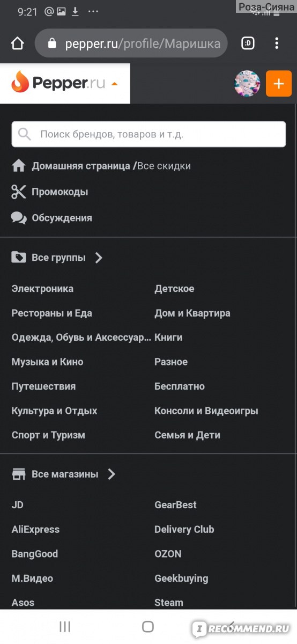
Task: Click the shop icon next to Все магазины
Action: click(x=19, y=474)
